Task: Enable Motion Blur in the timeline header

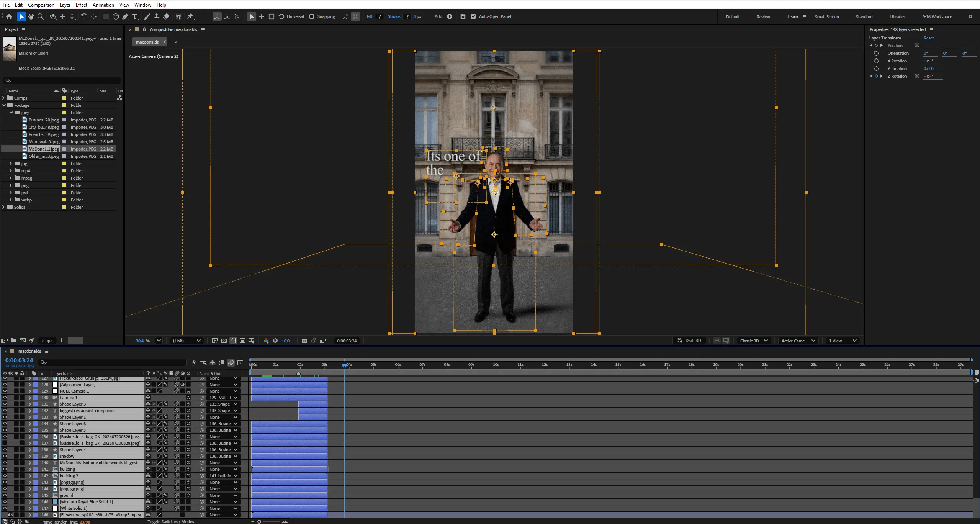Action: 231,362
